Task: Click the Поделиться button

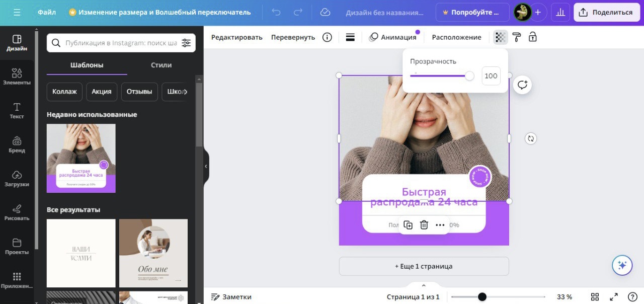Action: click(x=606, y=12)
